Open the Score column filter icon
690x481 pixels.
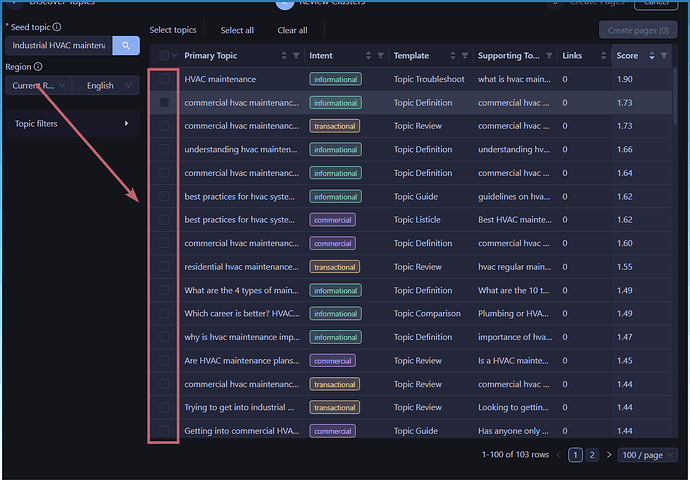point(664,56)
